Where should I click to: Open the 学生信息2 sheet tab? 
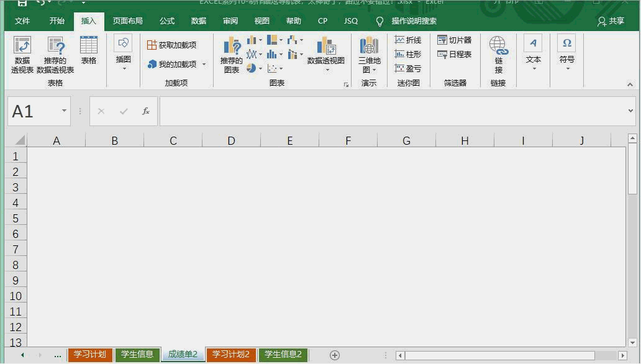click(x=283, y=354)
